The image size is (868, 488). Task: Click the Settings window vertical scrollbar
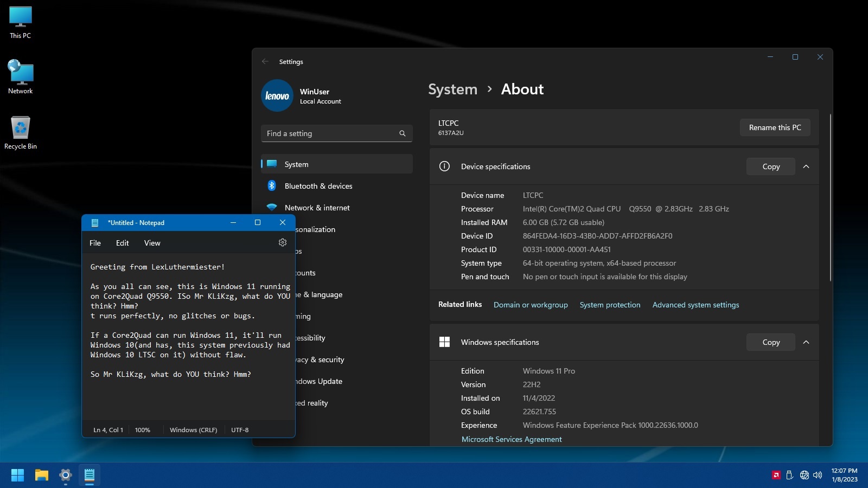831,197
